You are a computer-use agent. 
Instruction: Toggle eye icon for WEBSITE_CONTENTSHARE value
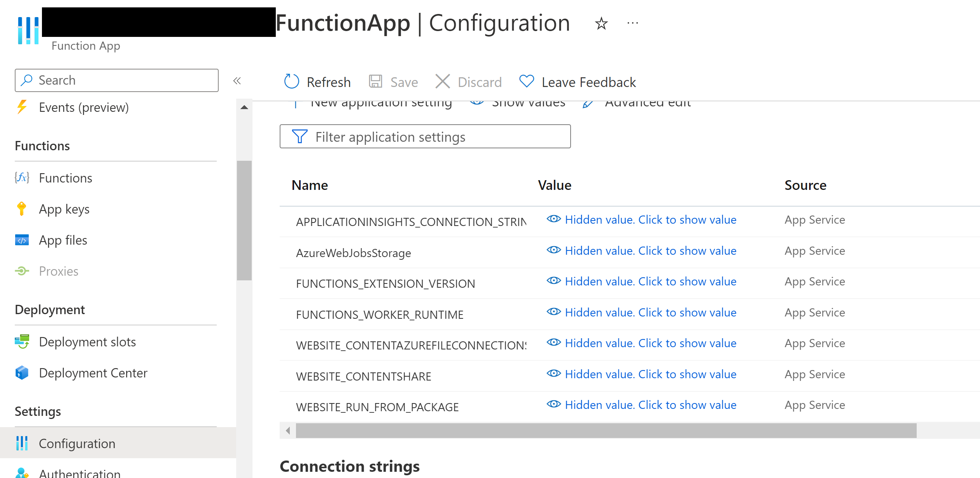click(554, 374)
